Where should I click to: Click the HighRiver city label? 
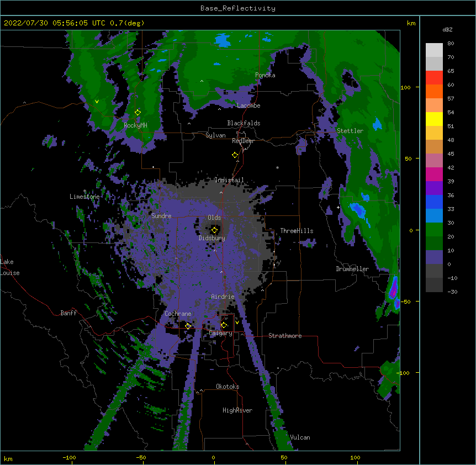[237, 410]
